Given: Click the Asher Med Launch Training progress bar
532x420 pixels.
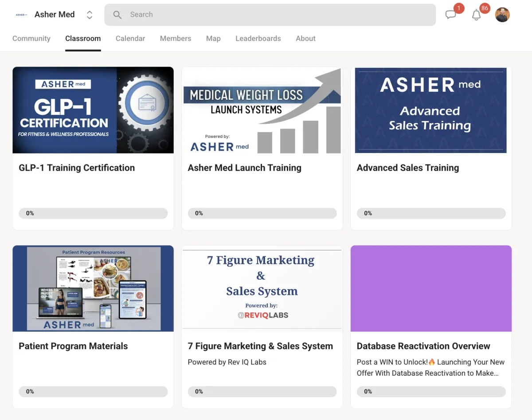Looking at the screenshot, I should [x=262, y=213].
